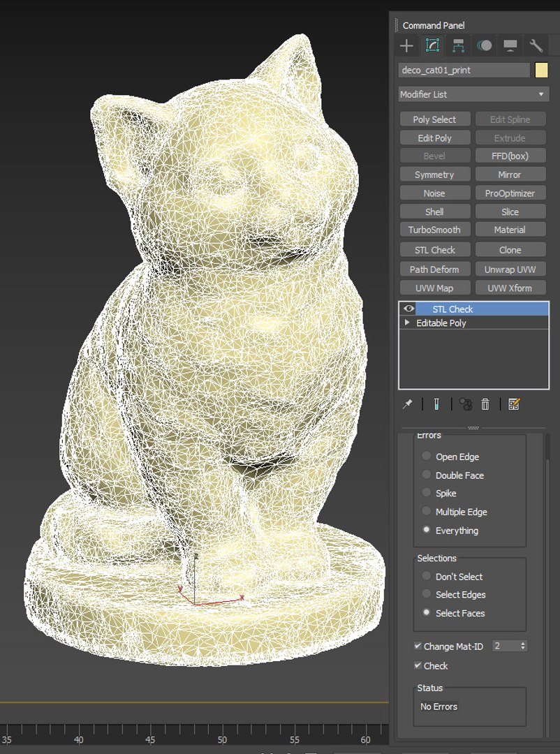Click the No Errors status text
Viewport: 560px width, 754px height.
(x=439, y=707)
